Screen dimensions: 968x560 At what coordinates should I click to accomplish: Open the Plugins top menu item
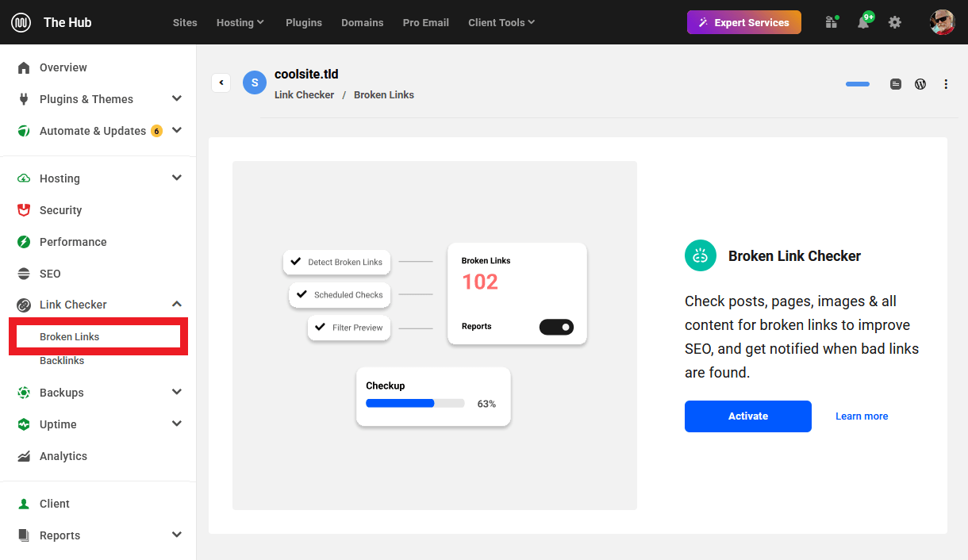coord(304,22)
